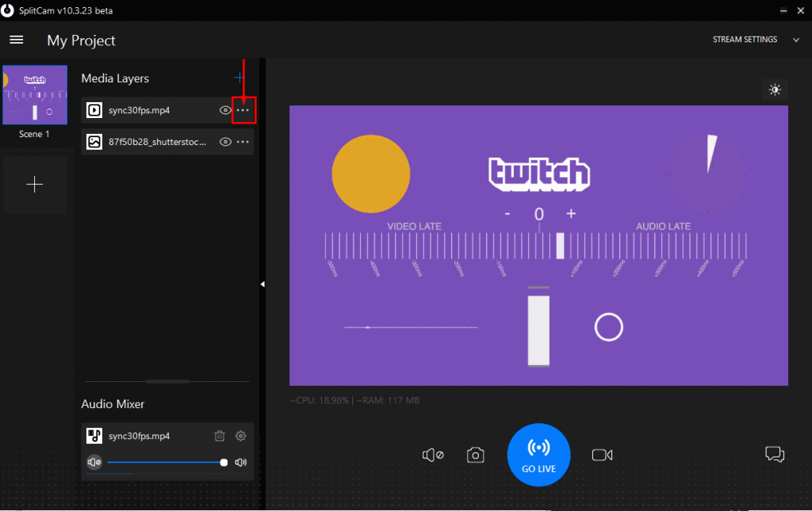Viewport: 812px width, 511px height.
Task: Expand the Stream Settings dropdown
Action: tap(796, 40)
